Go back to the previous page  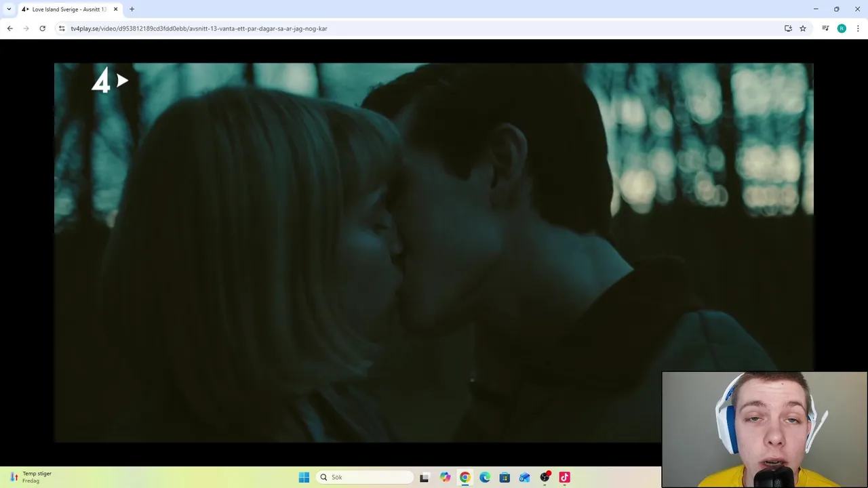point(9,28)
